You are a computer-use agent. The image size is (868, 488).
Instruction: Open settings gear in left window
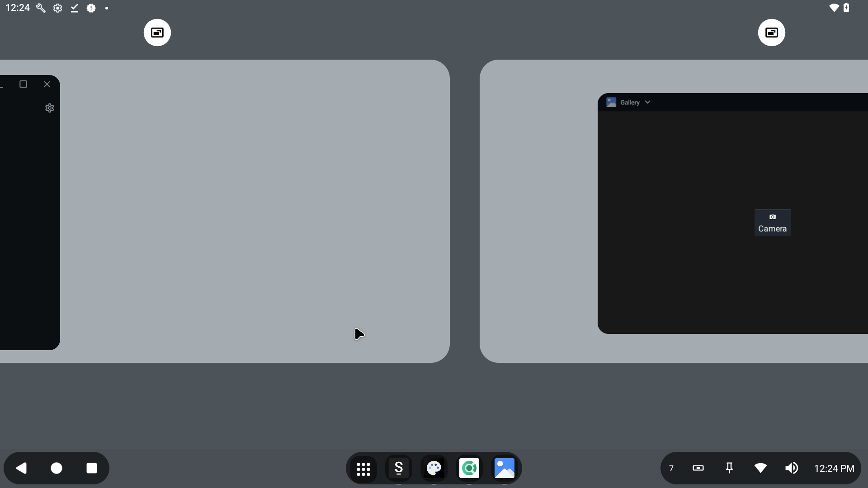50,108
